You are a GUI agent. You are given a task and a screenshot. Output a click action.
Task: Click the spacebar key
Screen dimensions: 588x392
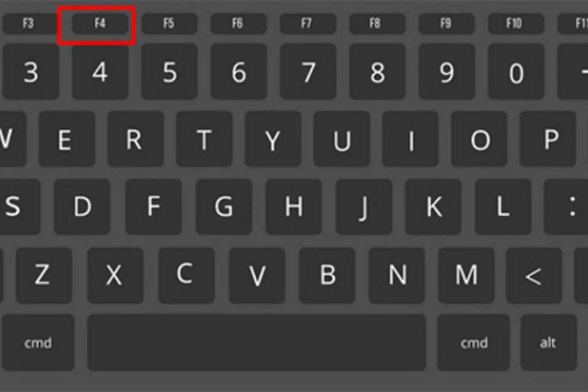[256, 342]
